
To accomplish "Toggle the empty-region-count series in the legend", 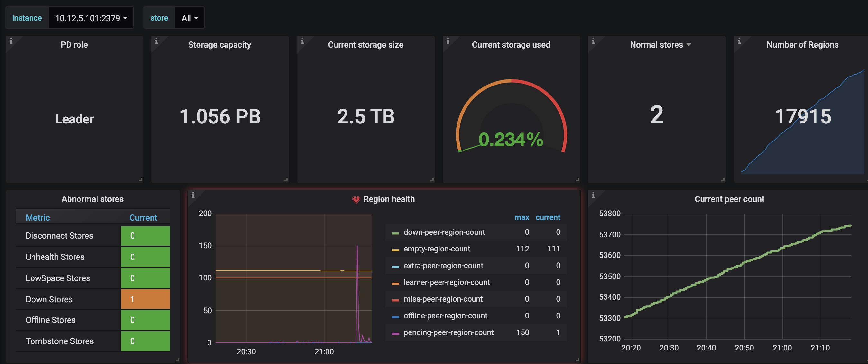I will [x=437, y=249].
